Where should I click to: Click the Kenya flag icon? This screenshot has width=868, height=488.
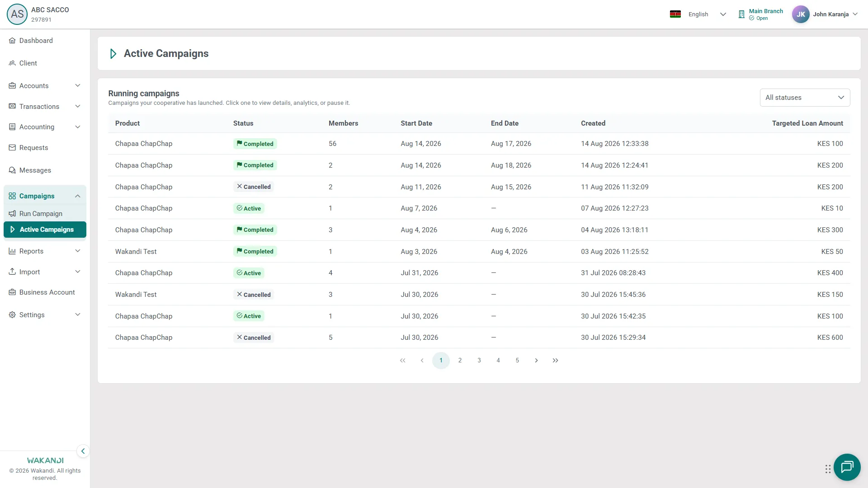675,14
